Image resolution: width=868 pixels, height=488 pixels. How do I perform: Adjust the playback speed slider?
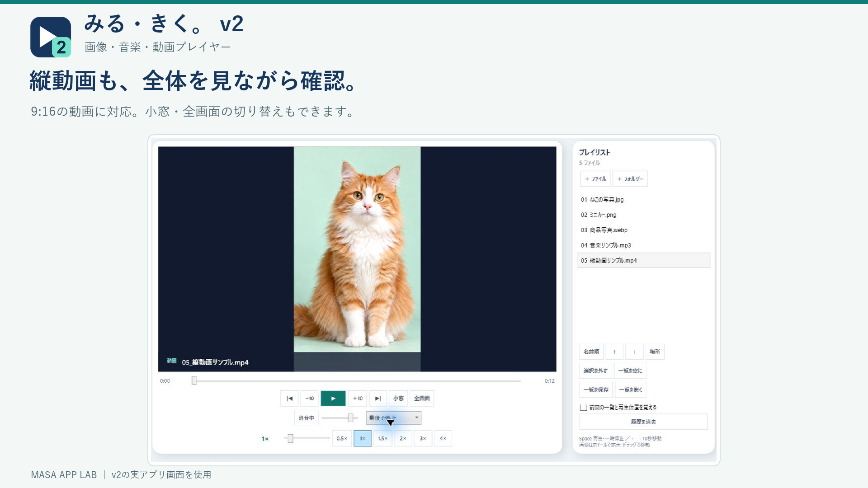point(307,438)
